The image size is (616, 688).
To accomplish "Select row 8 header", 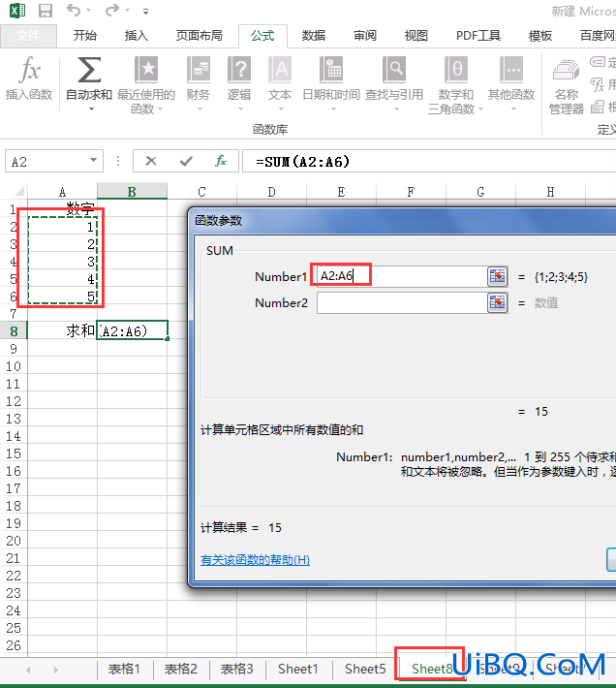I will [x=14, y=330].
